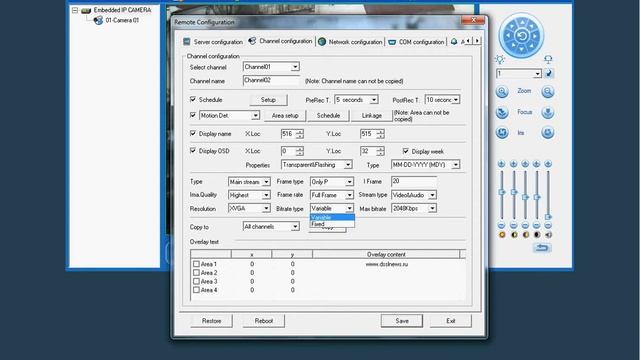
Task: Click the first brightness slider handle
Action: (502, 192)
